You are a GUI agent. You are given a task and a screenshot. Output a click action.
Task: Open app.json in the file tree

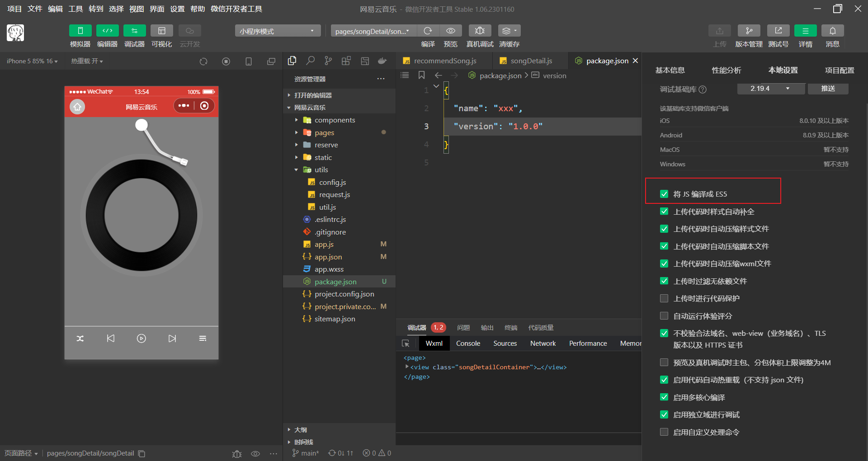click(x=328, y=257)
